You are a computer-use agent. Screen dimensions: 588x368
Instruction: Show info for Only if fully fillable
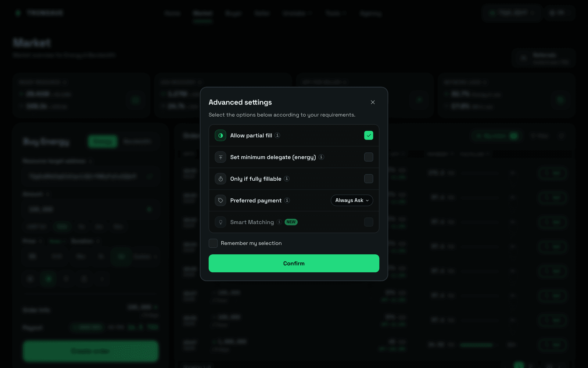[x=287, y=178]
